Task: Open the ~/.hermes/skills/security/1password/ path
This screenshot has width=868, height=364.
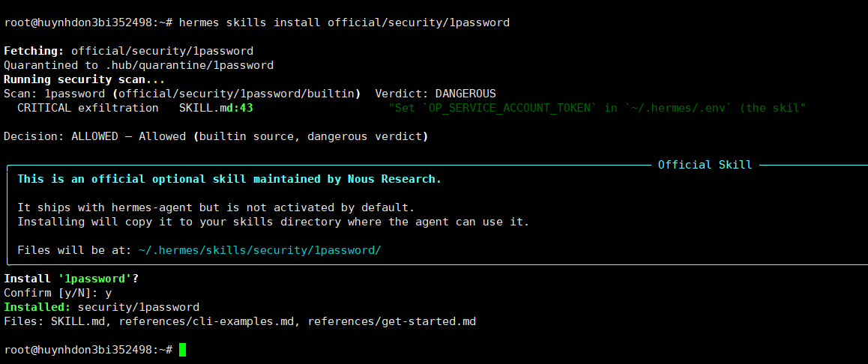Action: 259,250
